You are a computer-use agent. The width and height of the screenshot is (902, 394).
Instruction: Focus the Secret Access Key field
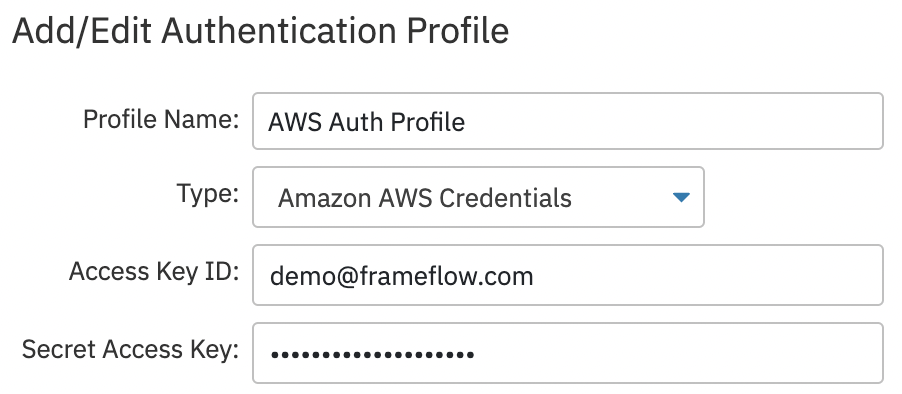tap(568, 353)
